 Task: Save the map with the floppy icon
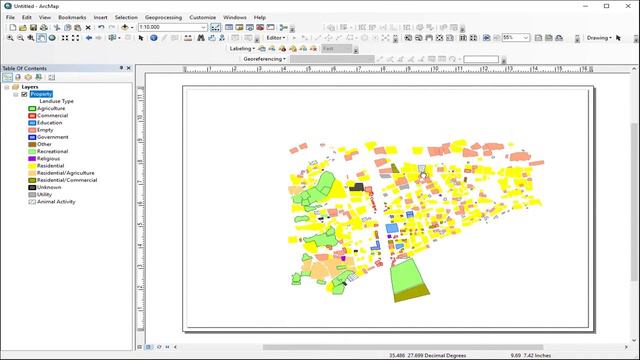coord(33,27)
